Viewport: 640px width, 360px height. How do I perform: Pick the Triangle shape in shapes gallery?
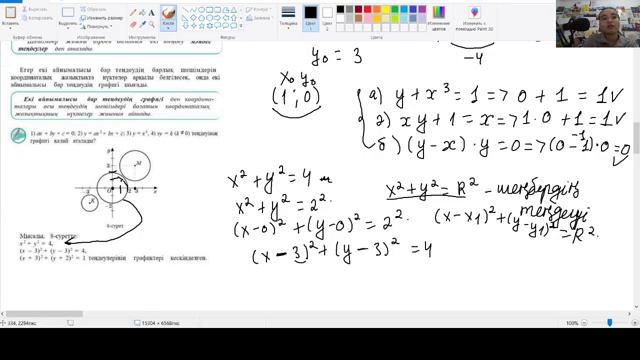pos(233,10)
